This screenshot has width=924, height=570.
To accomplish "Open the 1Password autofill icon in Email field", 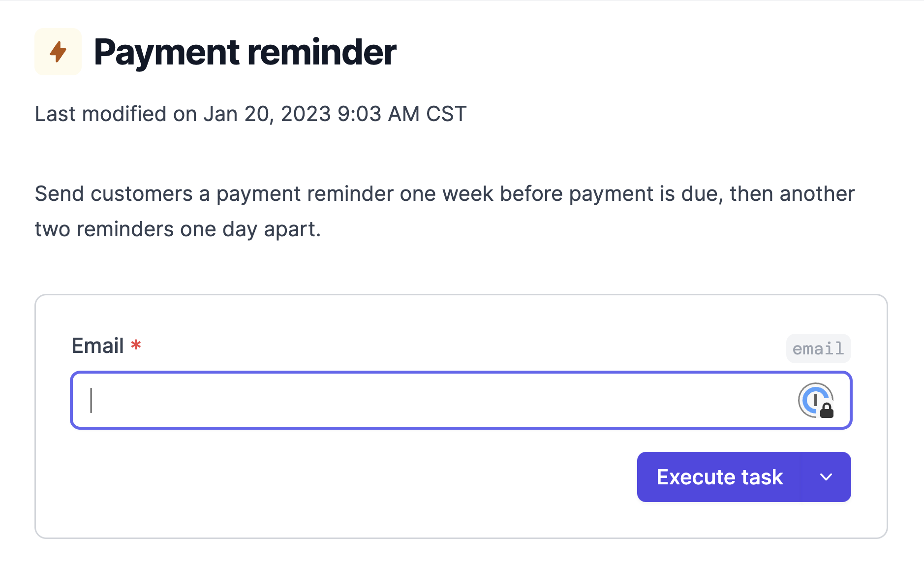I will click(816, 400).
